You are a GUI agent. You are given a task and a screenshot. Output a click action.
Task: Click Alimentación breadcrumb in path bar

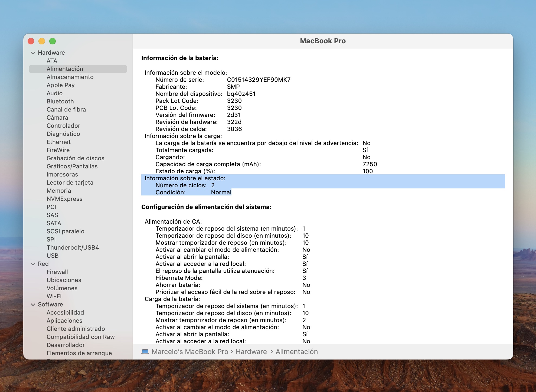click(297, 352)
